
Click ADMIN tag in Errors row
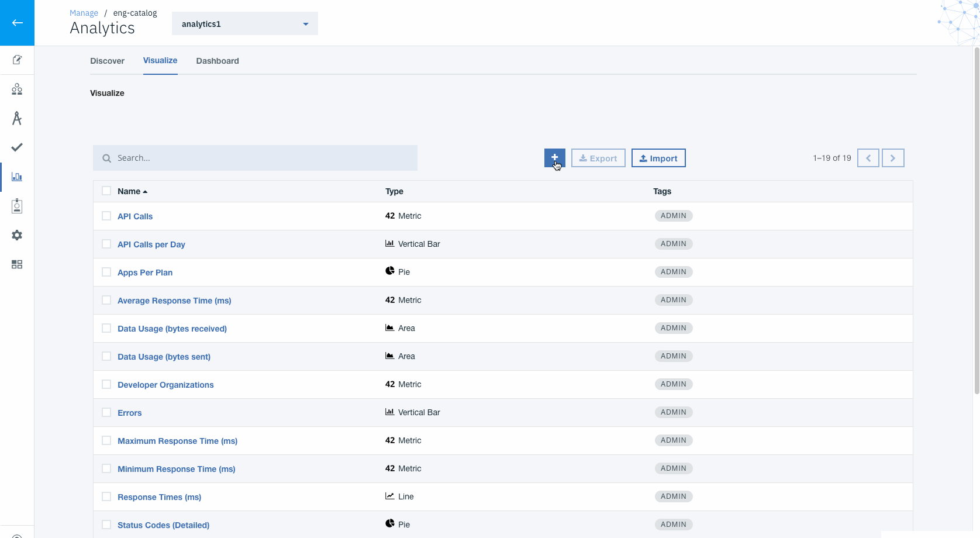(674, 412)
